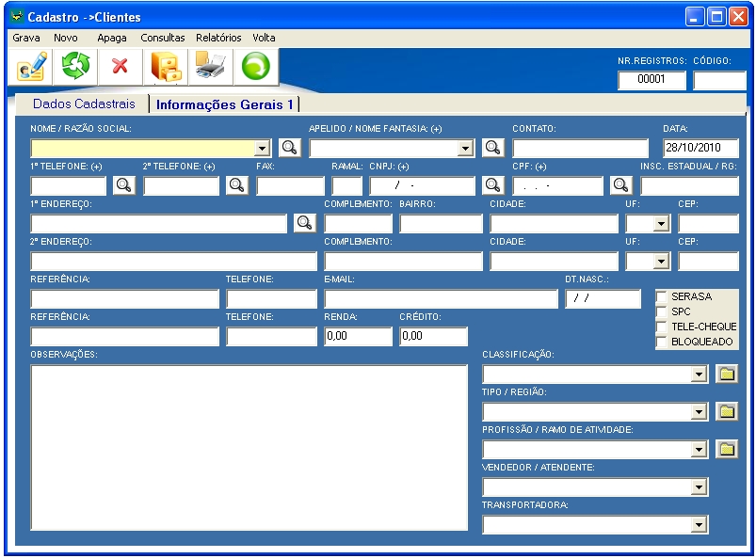Check the SPC checkbox
The image size is (756, 558).
(x=661, y=311)
